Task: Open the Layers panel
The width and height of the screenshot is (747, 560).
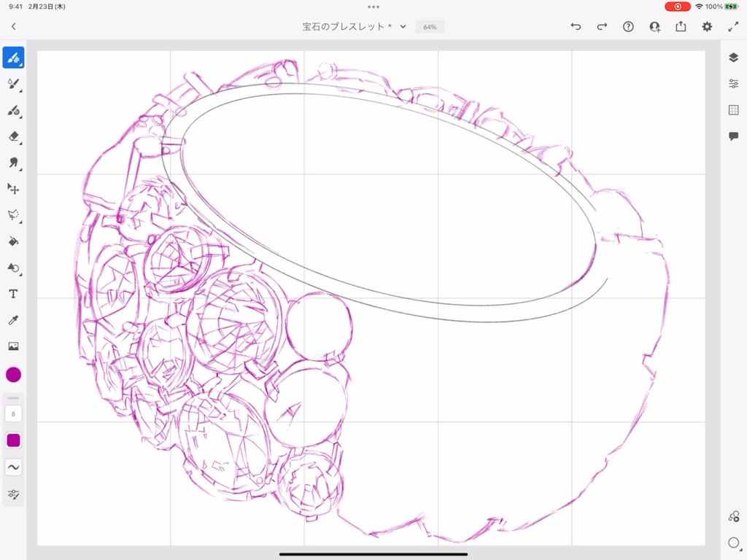Action: point(734,58)
